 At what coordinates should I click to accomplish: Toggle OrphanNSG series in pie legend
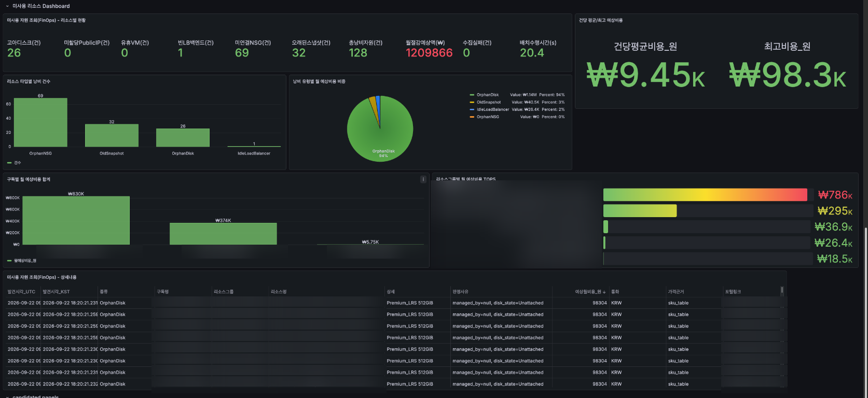click(488, 117)
